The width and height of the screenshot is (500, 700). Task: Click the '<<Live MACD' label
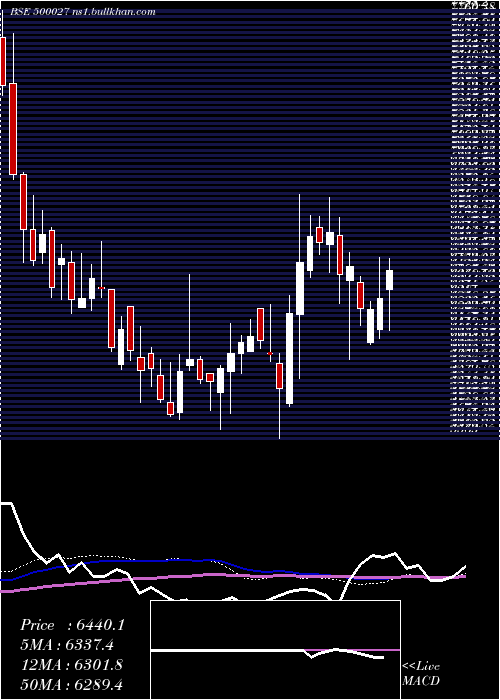click(421, 674)
